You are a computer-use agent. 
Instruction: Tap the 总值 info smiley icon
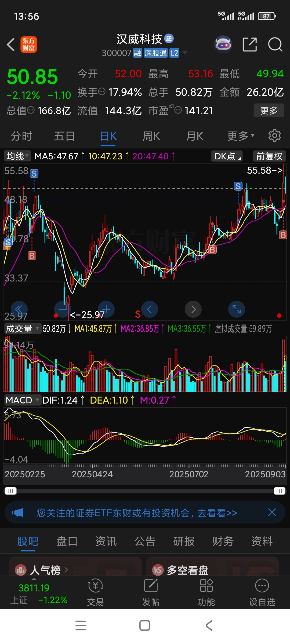pyautogui.click(x=31, y=110)
